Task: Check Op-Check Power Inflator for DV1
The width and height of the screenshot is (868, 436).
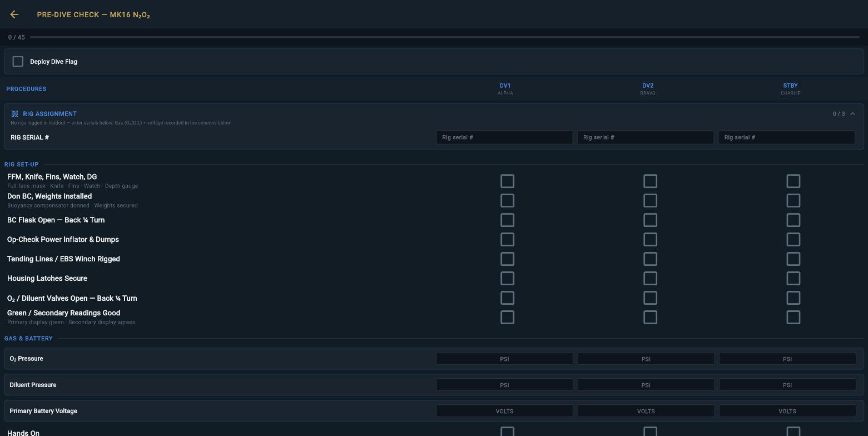Action: pos(507,240)
